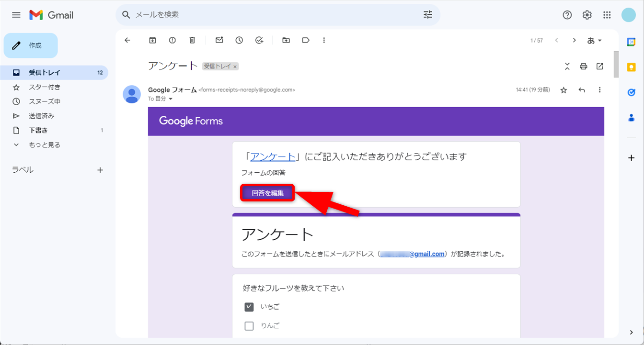Check the りんご checkbox
This screenshot has width=644, height=345.
(x=249, y=326)
